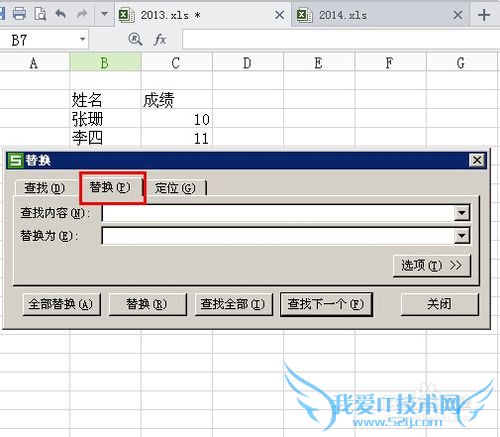Click the 查找全部(I) button
500x437 pixels.
[233, 304]
